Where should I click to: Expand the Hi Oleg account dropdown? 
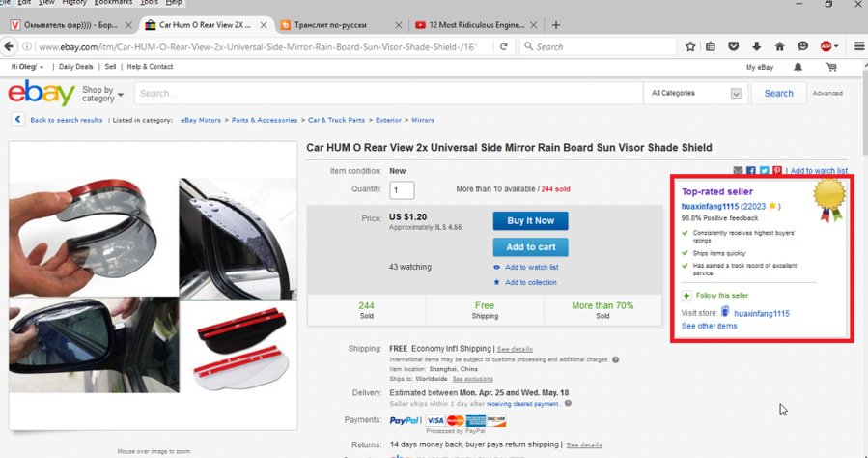coord(27,67)
